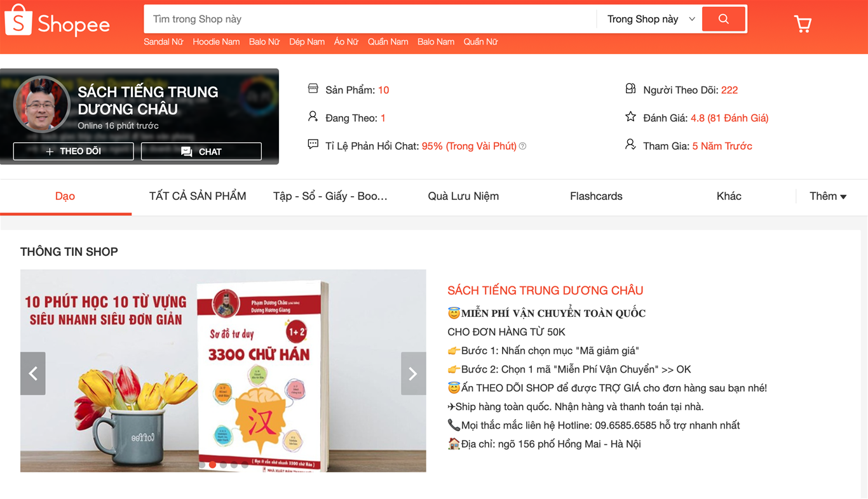This screenshot has width=868, height=499.
Task: Click the star rating icon beside Đánh Giá
Action: point(630,117)
